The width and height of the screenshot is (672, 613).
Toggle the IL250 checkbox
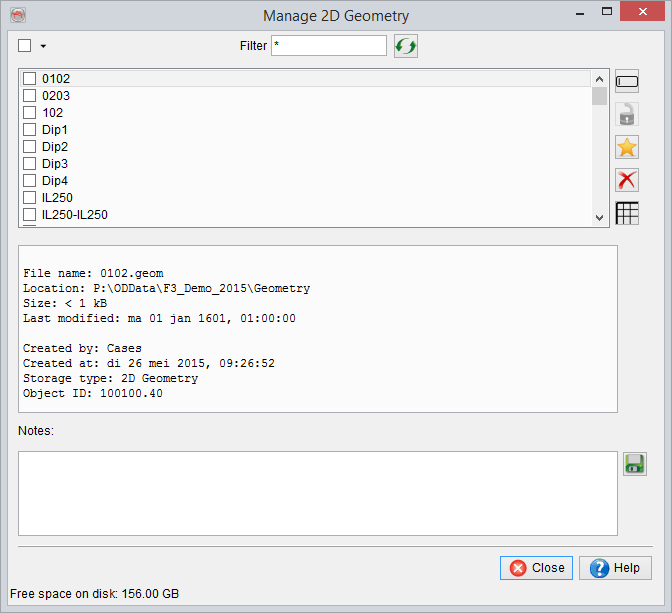(x=30, y=198)
